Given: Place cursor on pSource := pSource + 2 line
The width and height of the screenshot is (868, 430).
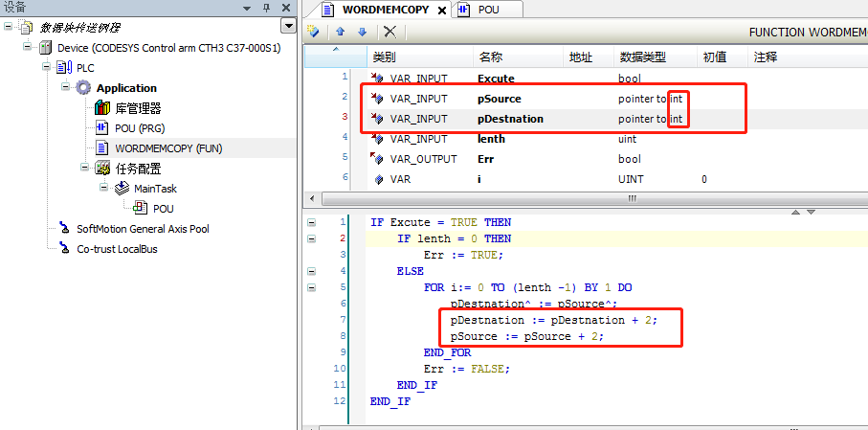Looking at the screenshot, I should 526,336.
